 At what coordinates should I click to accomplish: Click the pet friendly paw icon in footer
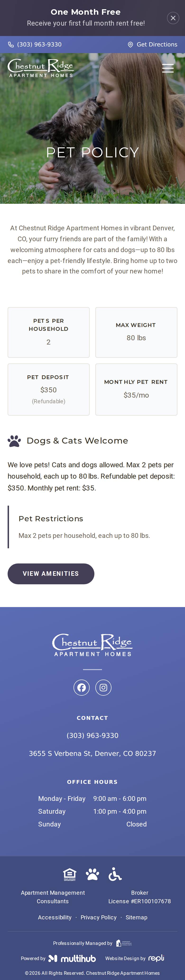92,874
